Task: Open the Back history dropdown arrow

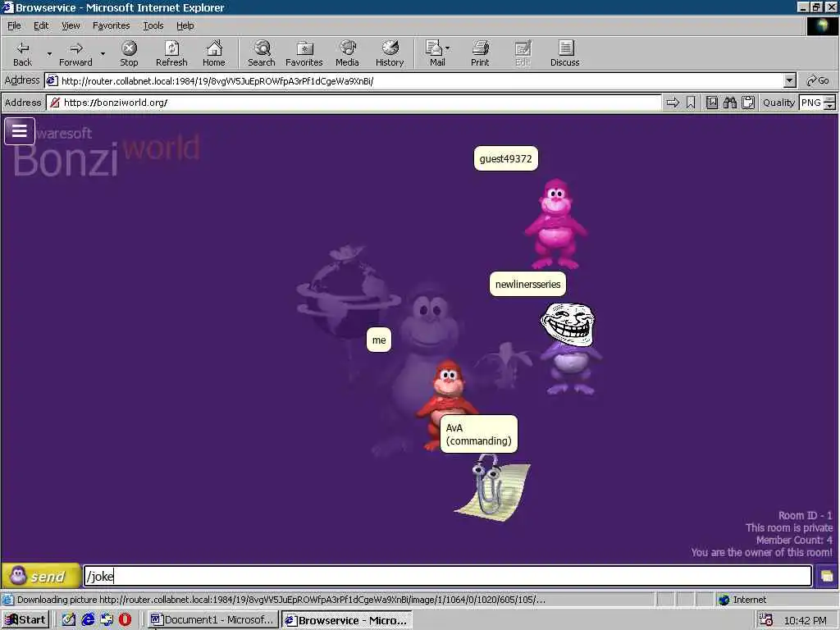Action: coord(49,53)
